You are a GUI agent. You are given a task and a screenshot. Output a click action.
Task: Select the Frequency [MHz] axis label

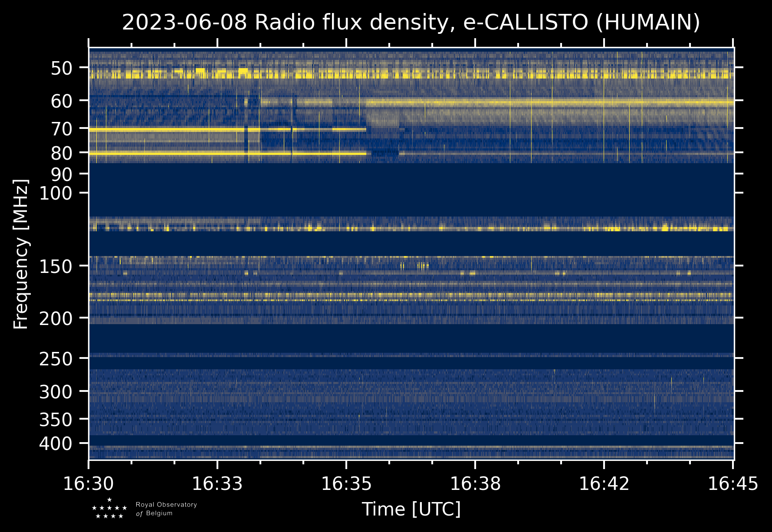point(21,254)
